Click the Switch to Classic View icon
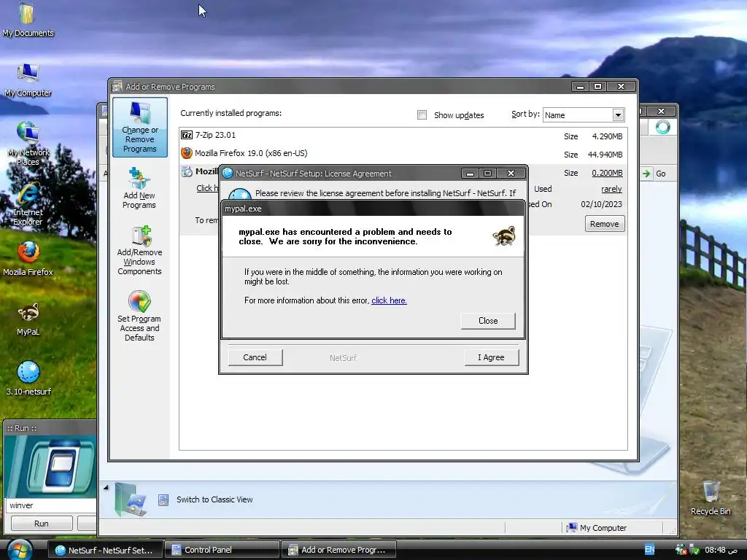The image size is (747, 560). 163,499
